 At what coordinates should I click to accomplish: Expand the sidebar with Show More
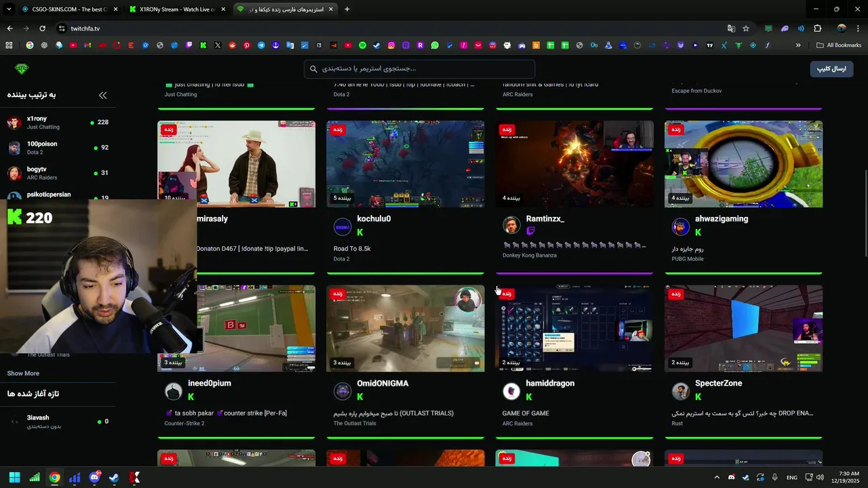[23, 373]
